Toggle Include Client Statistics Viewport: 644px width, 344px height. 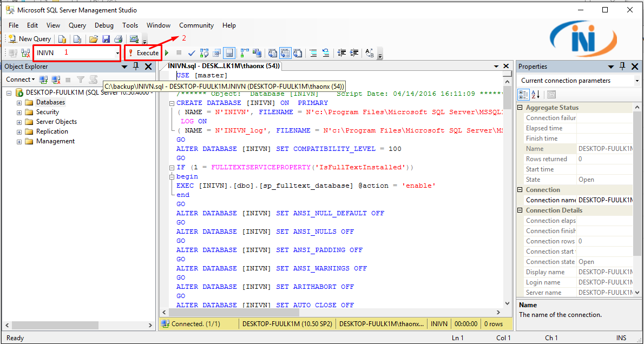(257, 53)
